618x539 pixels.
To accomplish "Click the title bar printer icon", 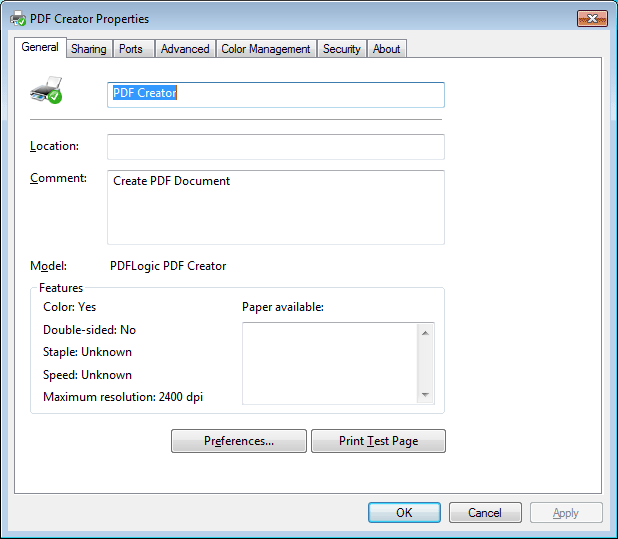I will [x=18, y=19].
